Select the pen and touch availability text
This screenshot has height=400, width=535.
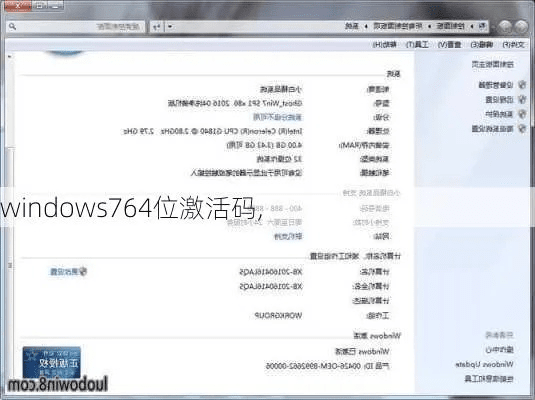tap(246, 173)
